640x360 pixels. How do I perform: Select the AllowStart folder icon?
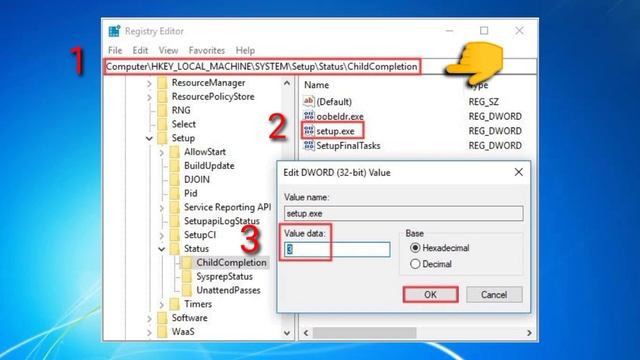pyautogui.click(x=175, y=152)
